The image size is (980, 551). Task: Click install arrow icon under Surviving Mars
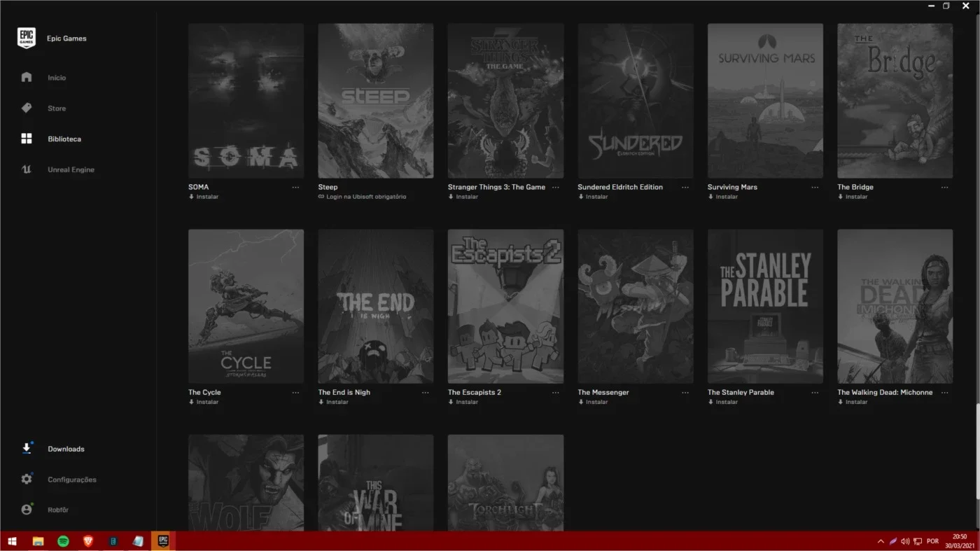[x=710, y=197]
